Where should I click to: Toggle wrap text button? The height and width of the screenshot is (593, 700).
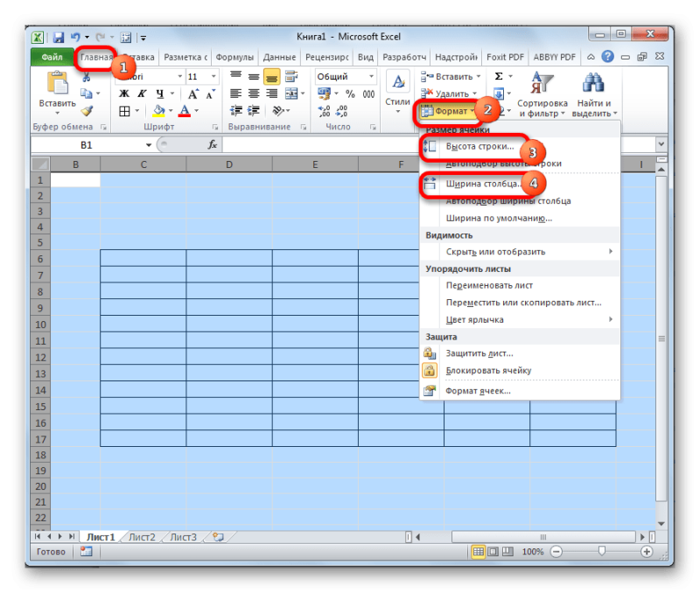291,76
